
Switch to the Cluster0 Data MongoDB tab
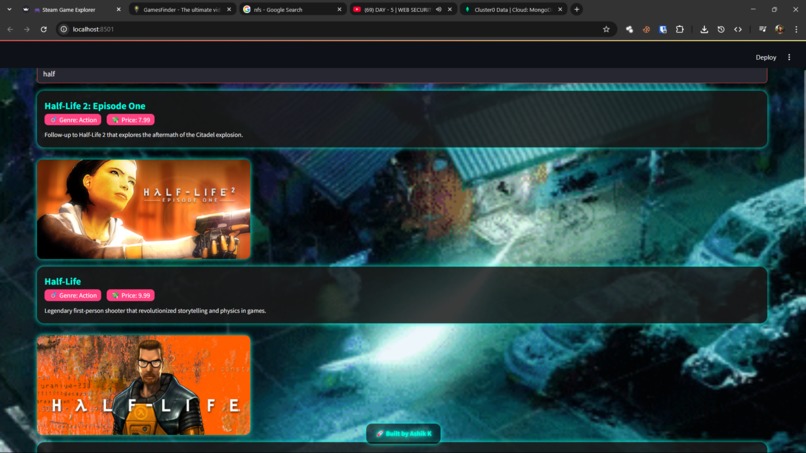point(513,9)
